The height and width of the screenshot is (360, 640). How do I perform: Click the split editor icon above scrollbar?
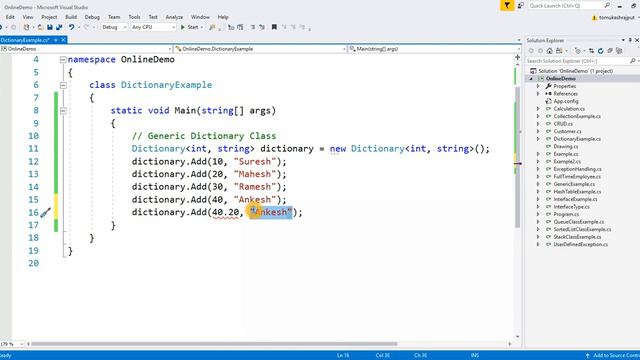point(518,57)
